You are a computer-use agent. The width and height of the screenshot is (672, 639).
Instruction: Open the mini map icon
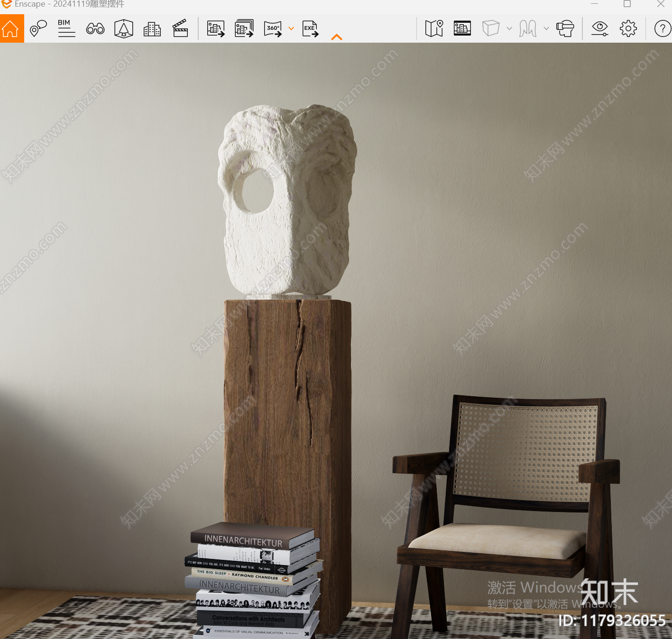(434, 28)
